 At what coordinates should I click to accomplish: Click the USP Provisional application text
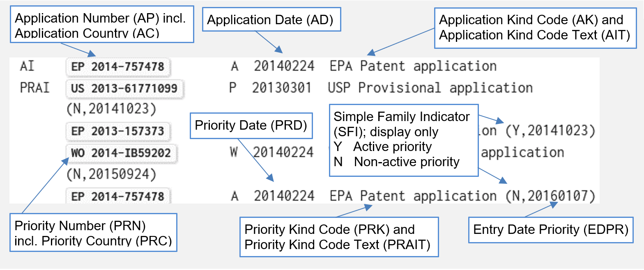point(430,88)
